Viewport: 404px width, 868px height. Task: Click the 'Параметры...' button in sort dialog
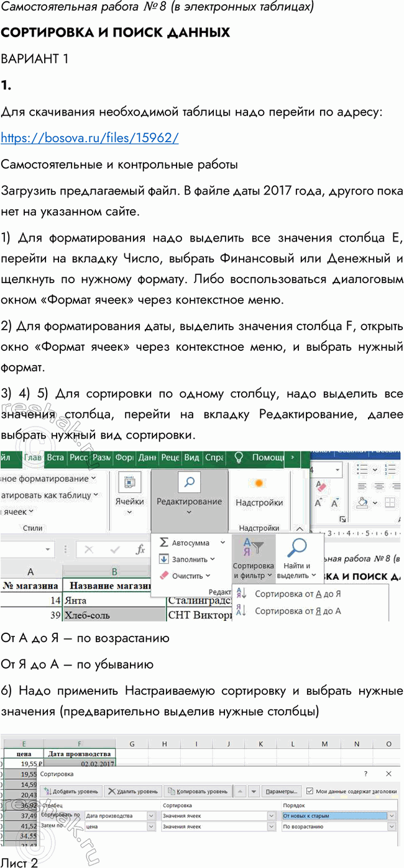282,792
